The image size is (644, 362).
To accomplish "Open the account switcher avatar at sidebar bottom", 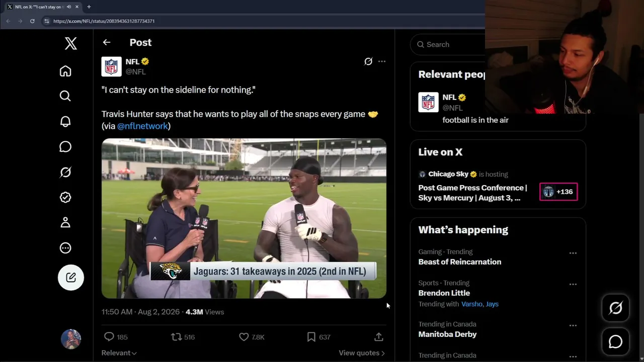I will (71, 339).
